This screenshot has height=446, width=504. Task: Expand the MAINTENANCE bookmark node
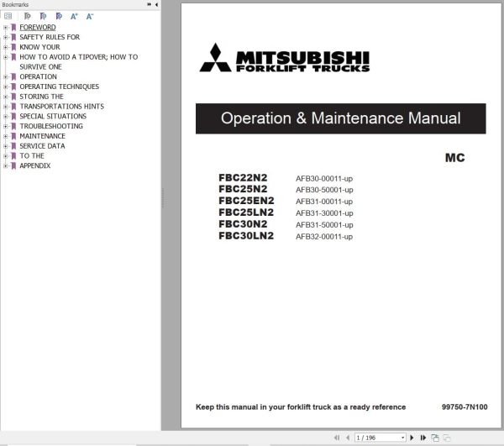[6, 136]
